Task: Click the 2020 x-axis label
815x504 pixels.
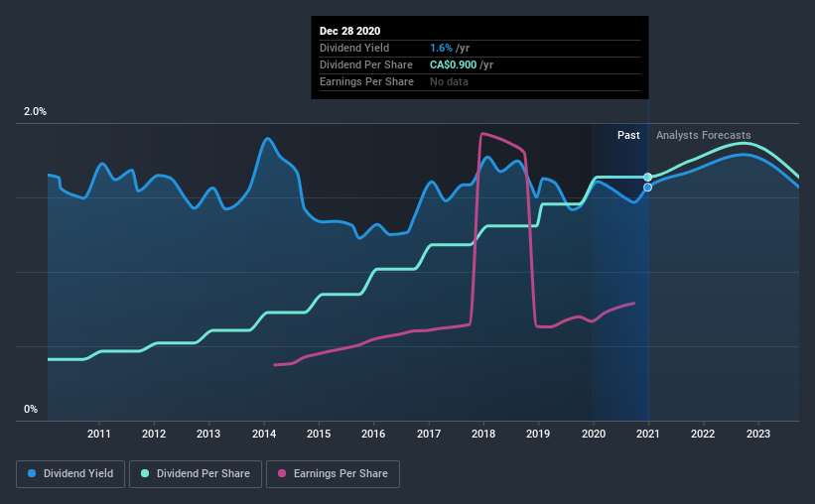Action: 594,434
